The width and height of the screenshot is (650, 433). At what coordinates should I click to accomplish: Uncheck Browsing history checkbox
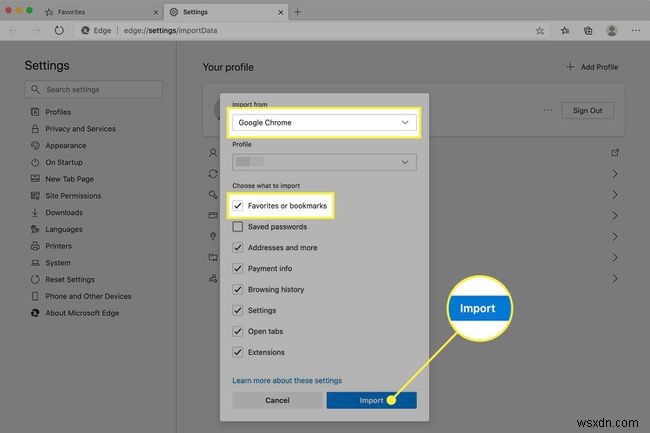(238, 289)
